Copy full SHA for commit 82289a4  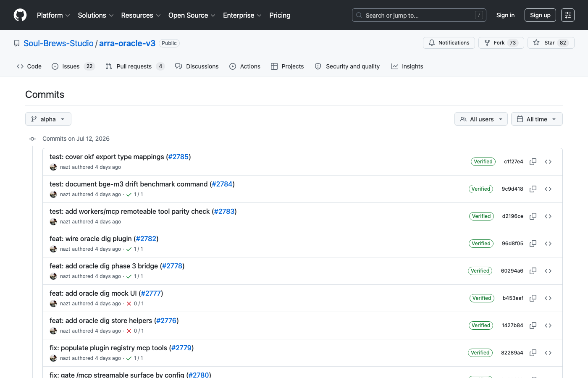tap(533, 353)
